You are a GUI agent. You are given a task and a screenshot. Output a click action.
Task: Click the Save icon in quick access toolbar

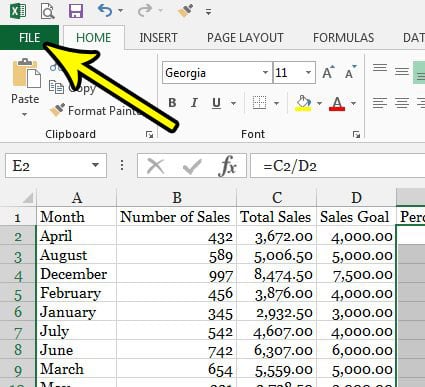[76, 11]
